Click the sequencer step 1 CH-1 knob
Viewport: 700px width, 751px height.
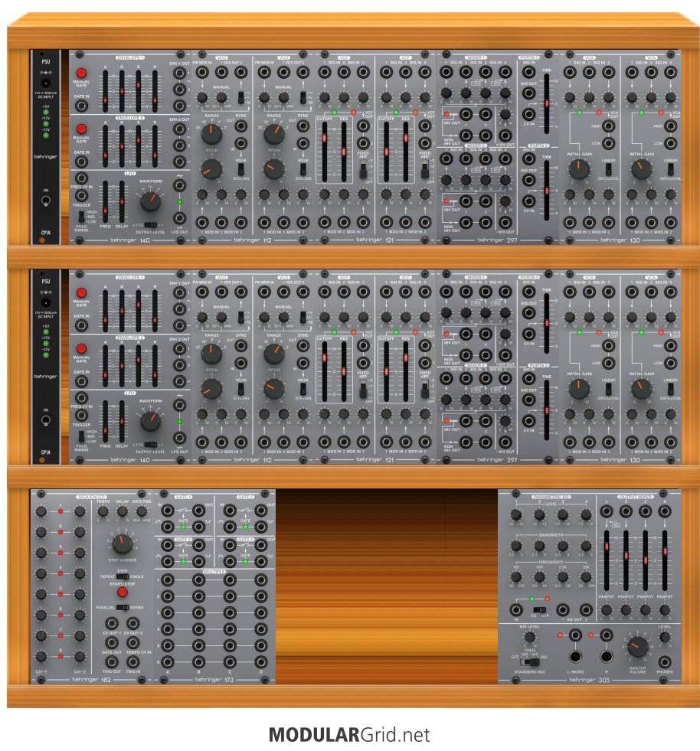click(41, 511)
